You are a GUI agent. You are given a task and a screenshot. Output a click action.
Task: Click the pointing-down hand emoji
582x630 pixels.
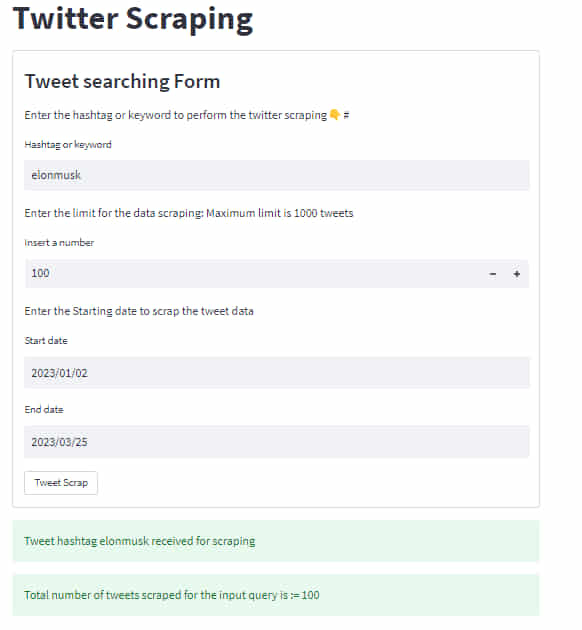(335, 115)
